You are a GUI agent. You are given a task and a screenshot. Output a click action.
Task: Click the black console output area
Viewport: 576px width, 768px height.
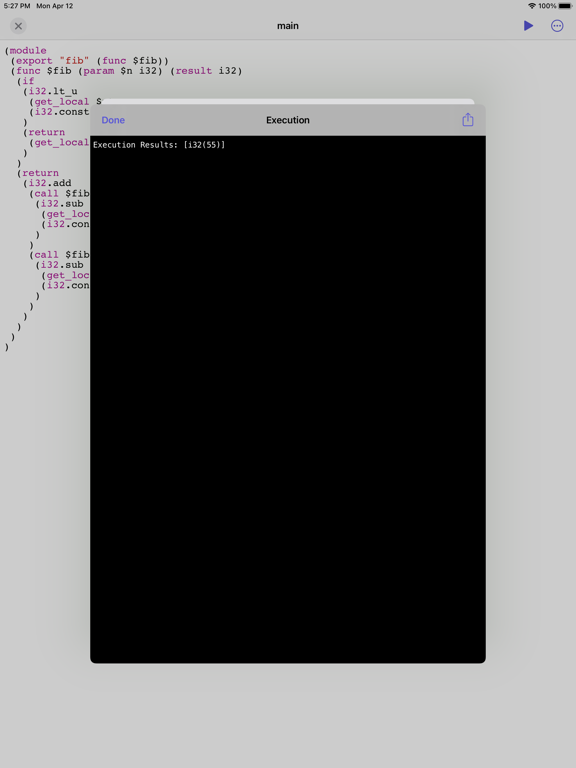click(288, 399)
